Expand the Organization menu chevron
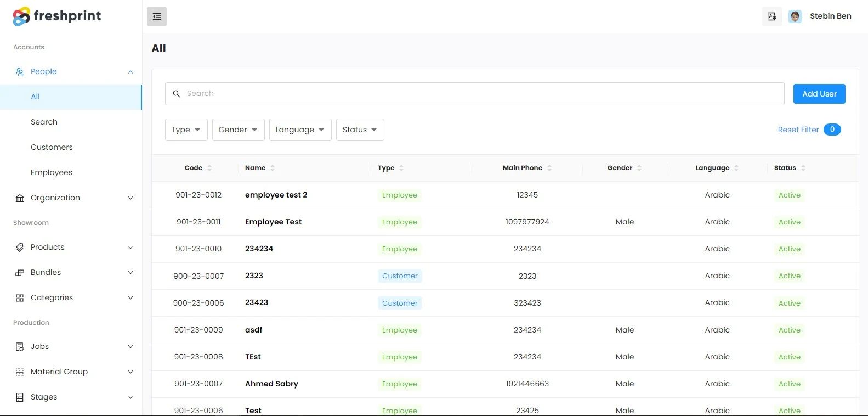 click(131, 198)
